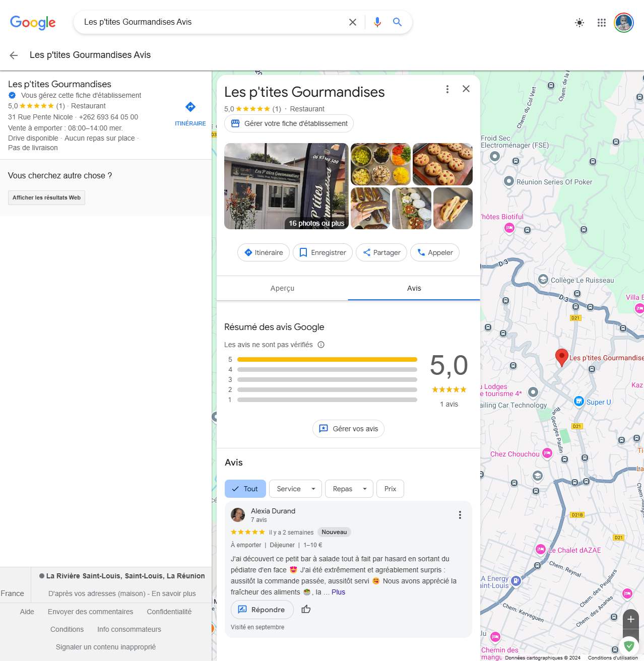Image resolution: width=644 pixels, height=661 pixels.
Task: Click the Enregistrer button
Action: (323, 252)
